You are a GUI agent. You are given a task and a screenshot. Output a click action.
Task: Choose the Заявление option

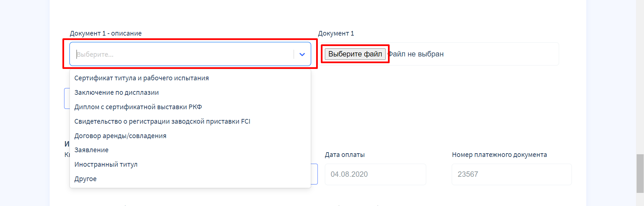[x=91, y=150]
